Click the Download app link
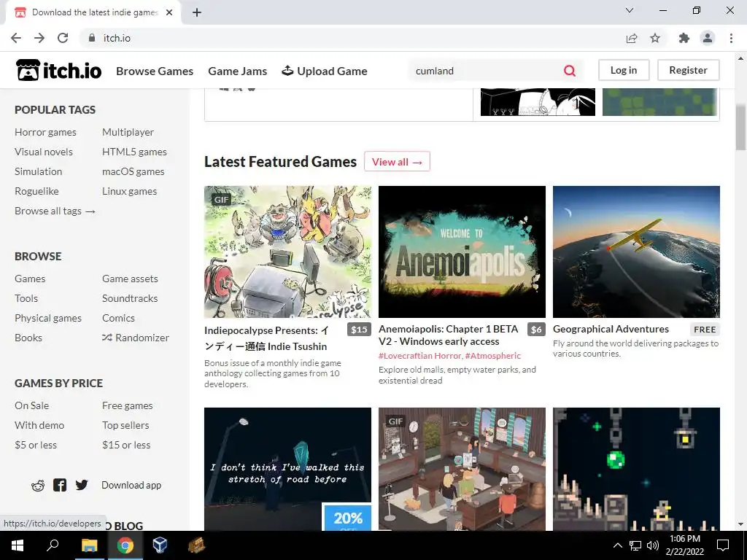The image size is (747, 560). pos(131,485)
